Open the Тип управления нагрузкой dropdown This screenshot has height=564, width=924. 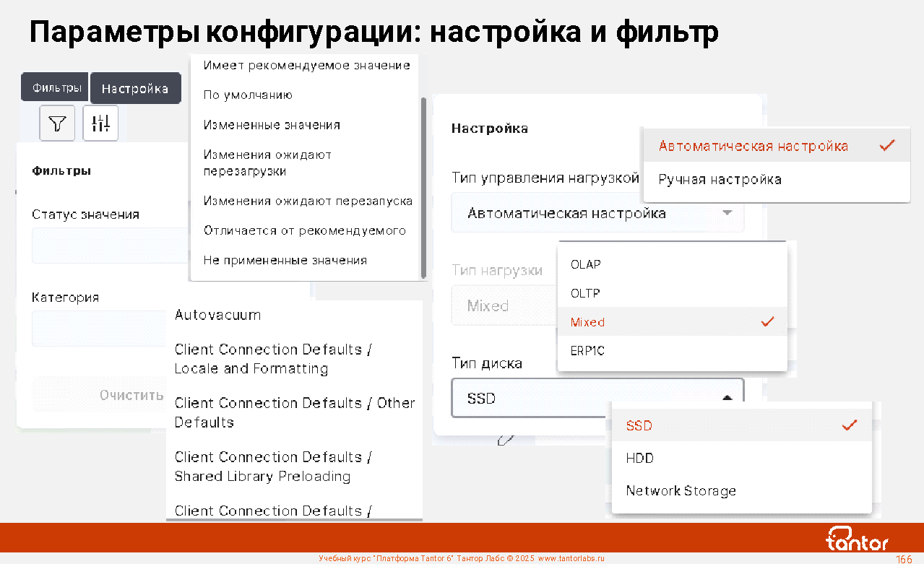coord(597,214)
